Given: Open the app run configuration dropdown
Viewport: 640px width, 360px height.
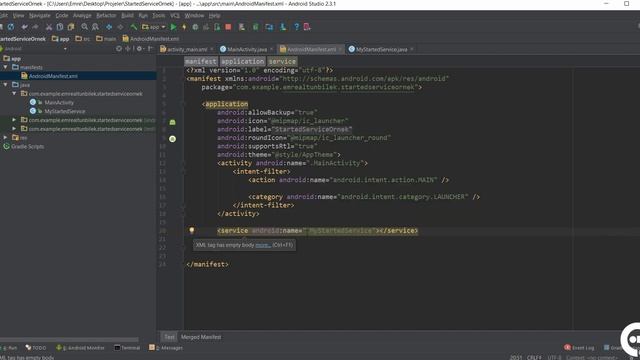Looking at the screenshot, I should pyautogui.click(x=154, y=27).
